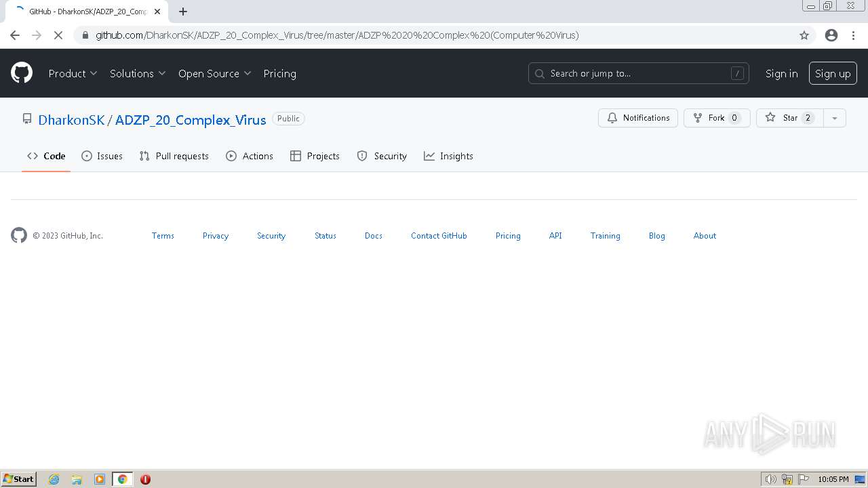Open the Docs footer link

tap(374, 236)
